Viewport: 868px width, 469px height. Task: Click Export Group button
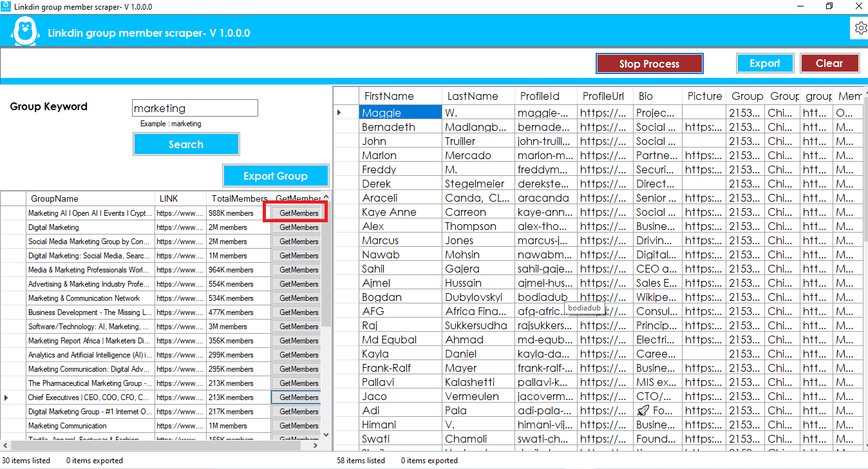point(276,176)
